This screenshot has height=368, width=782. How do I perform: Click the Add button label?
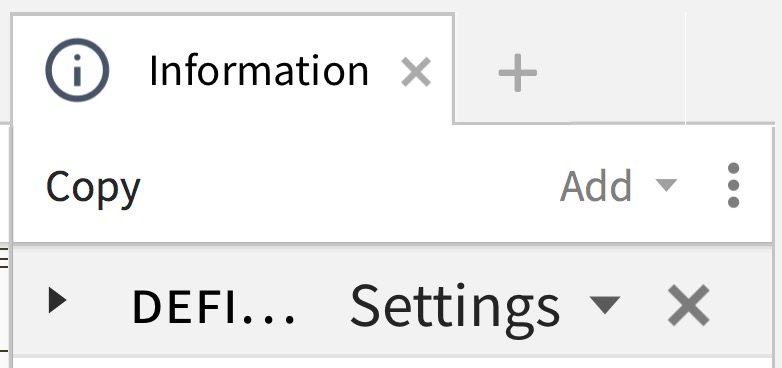tap(596, 186)
